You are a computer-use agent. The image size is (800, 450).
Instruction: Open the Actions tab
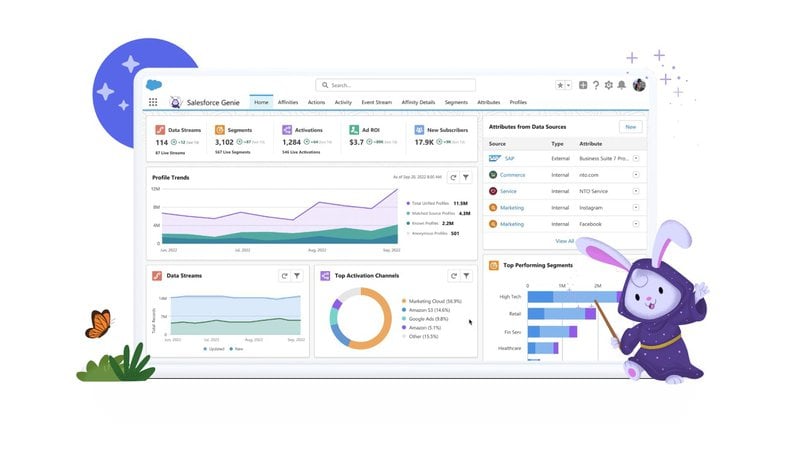click(316, 102)
